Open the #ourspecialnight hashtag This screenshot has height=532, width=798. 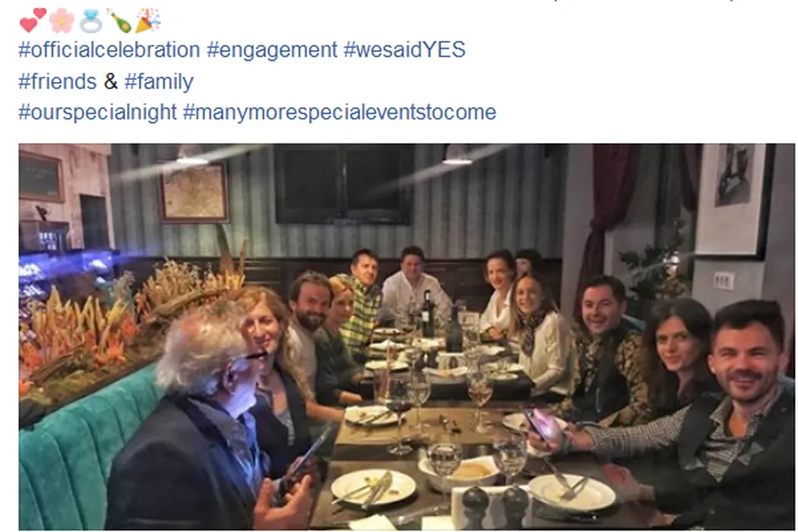[x=97, y=112]
